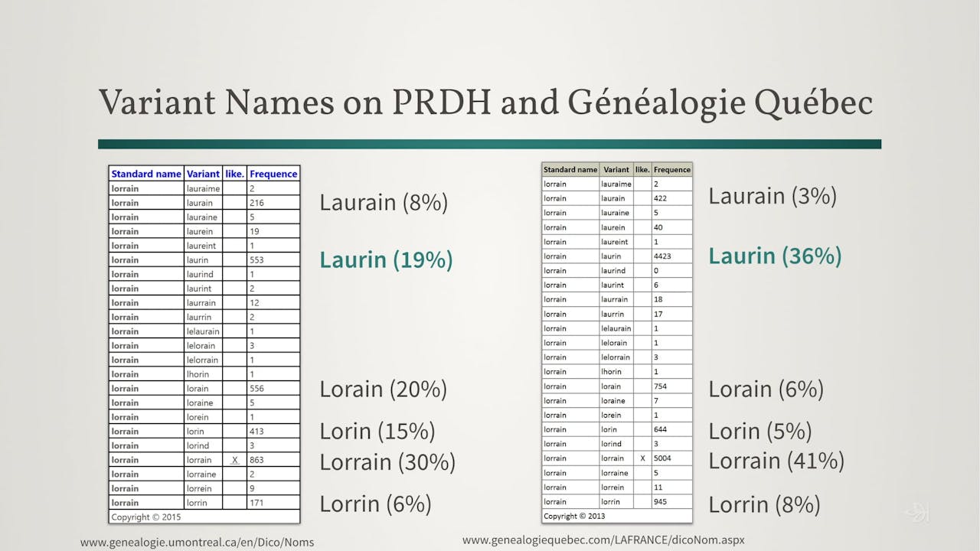Image resolution: width=980 pixels, height=551 pixels.
Task: Click the 'Variant' column header of right table
Action: (615, 169)
